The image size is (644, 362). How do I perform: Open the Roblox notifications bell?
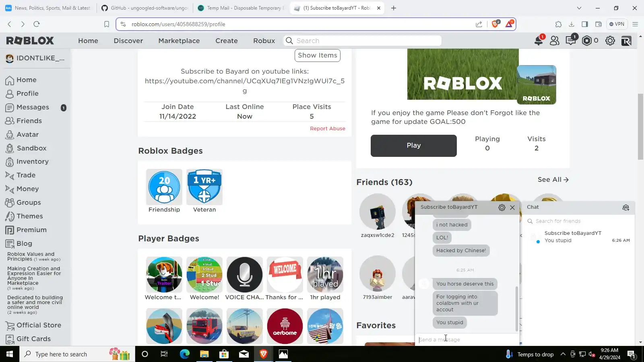[x=538, y=41]
